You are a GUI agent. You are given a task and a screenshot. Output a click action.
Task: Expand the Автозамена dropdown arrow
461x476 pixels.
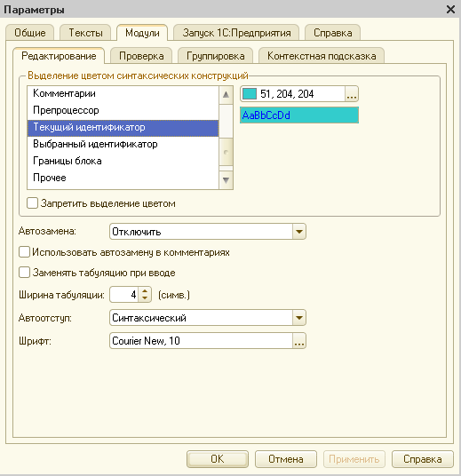click(299, 232)
